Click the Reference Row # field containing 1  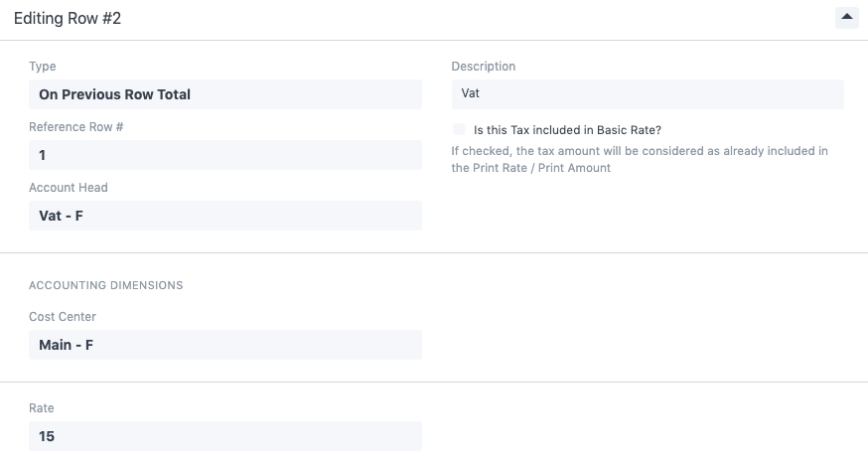coord(224,155)
